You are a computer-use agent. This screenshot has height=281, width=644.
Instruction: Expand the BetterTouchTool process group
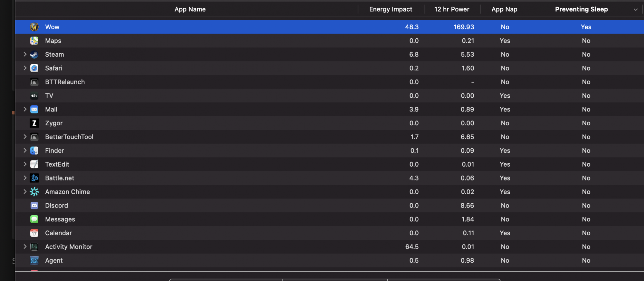pos(25,137)
